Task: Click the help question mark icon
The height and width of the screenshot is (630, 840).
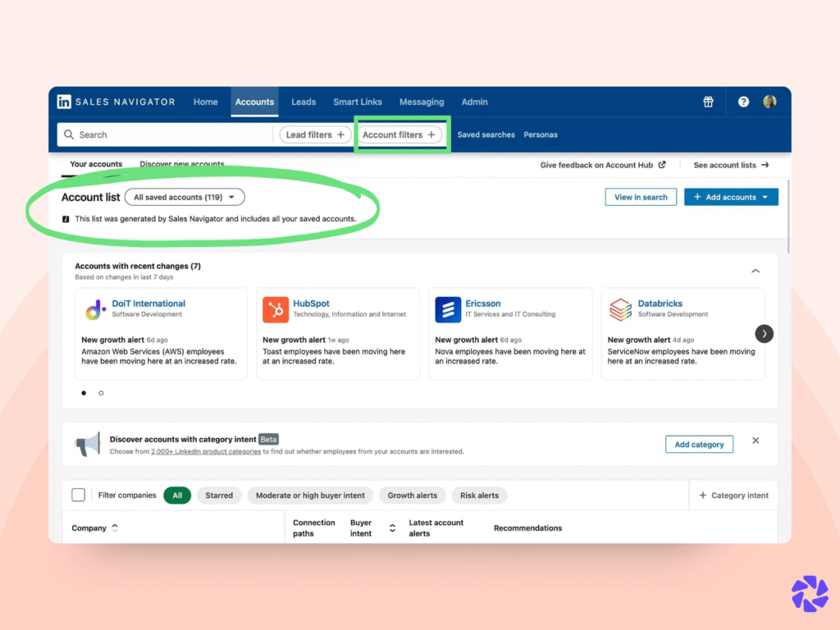Action: (x=743, y=102)
